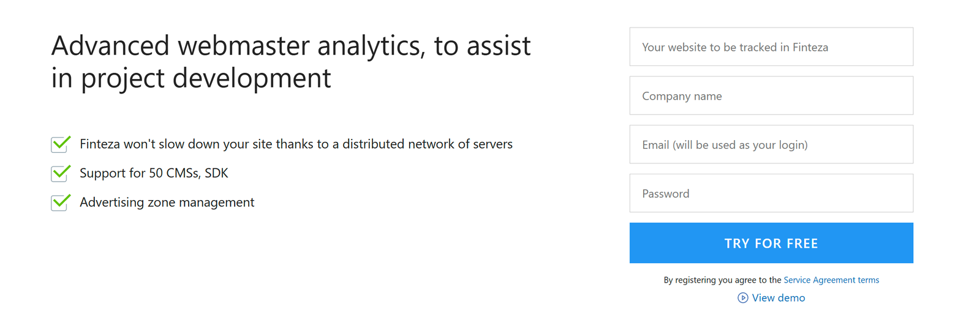Click the word "SDK" in the features list
The height and width of the screenshot is (323, 980).
tap(216, 174)
